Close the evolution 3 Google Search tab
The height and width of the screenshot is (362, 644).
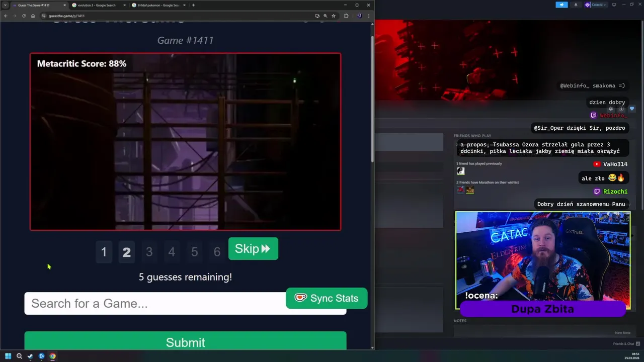(124, 5)
